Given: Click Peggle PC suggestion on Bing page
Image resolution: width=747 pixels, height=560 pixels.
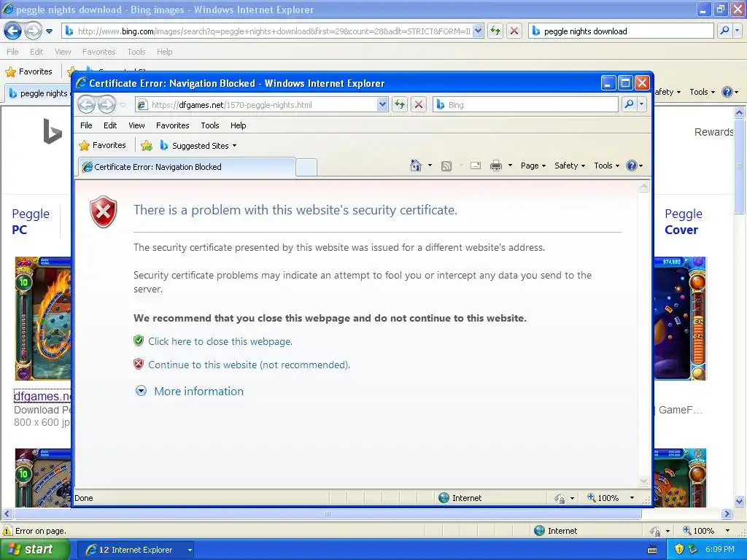Looking at the screenshot, I should coord(31,222).
